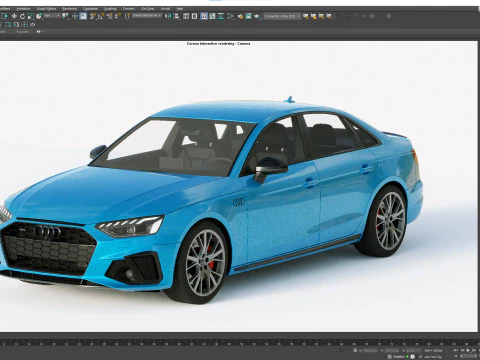Click the Use Pivot Point Center icon
The height and width of the screenshot is (360, 480).
(65, 16)
